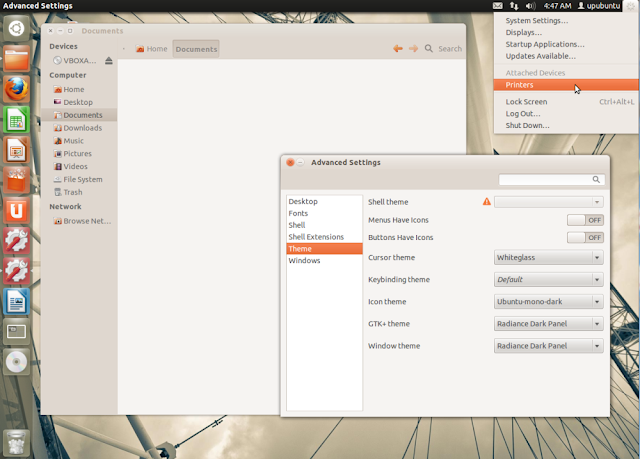Click the Documents path bar button
Screen dimensions: 640x459
coord(196,49)
